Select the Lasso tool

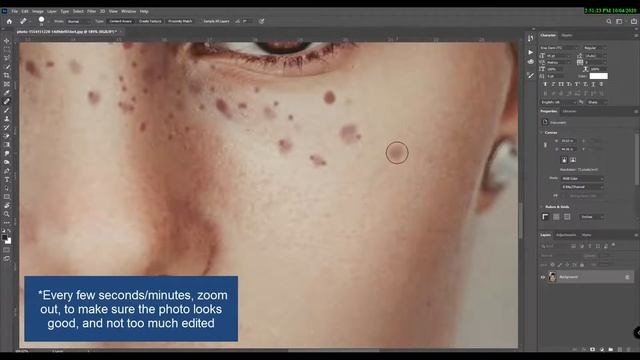(x=7, y=58)
